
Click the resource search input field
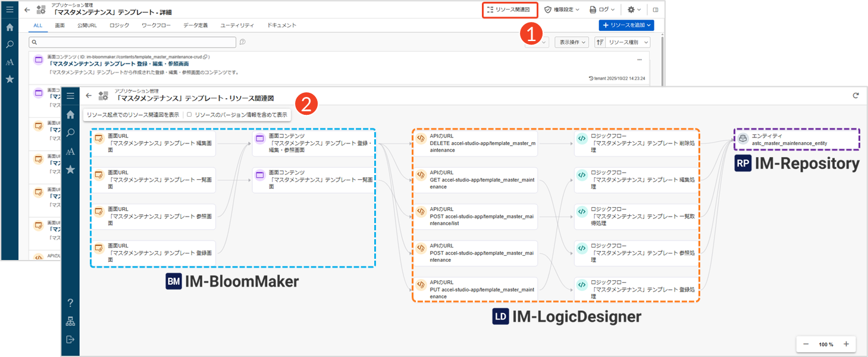click(134, 42)
